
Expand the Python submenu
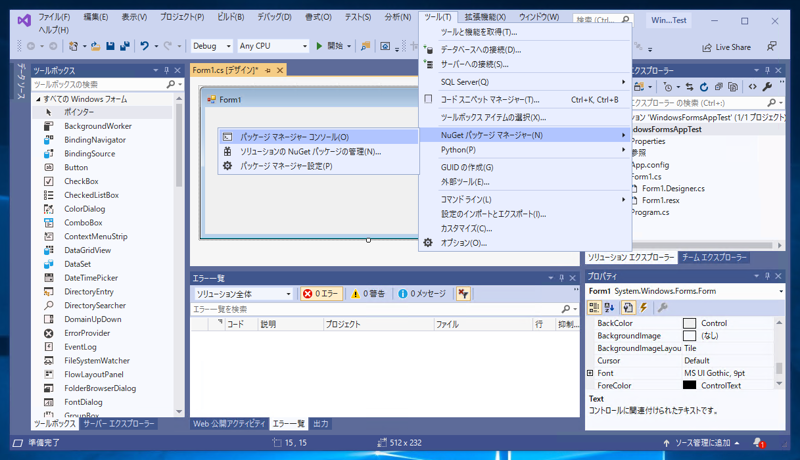point(524,149)
